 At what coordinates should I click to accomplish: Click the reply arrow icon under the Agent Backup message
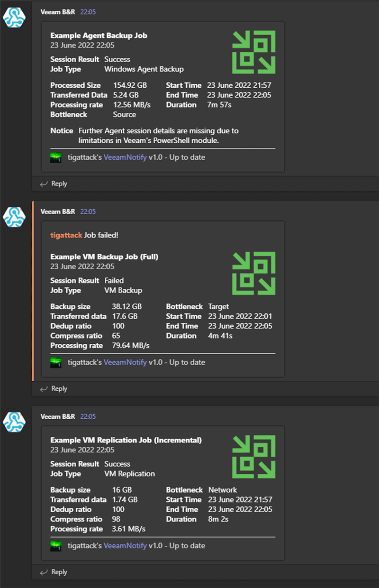click(x=44, y=184)
